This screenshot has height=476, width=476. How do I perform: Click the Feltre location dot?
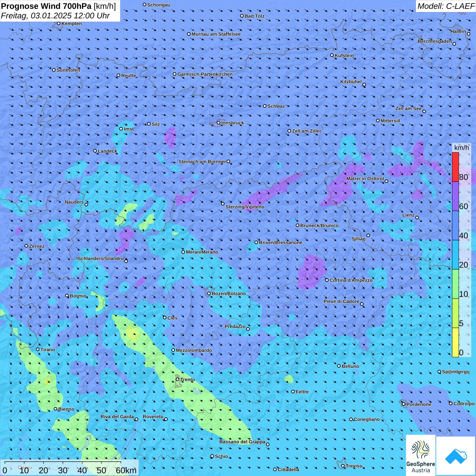tap(293, 392)
